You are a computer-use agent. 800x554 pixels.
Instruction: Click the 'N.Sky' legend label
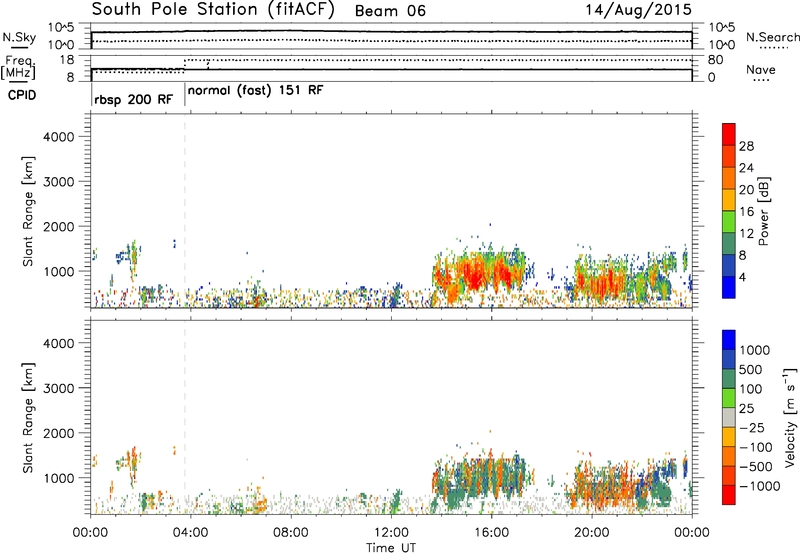coord(19,37)
